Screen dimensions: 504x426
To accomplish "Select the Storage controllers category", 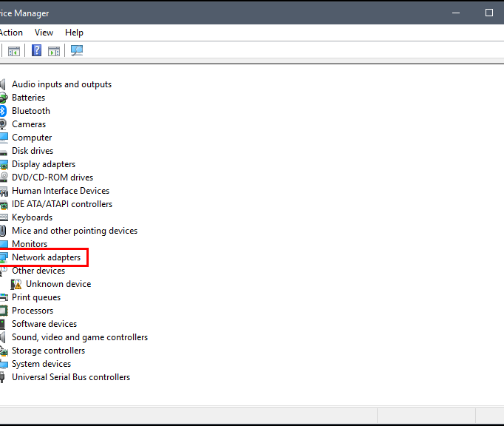I will (48, 351).
